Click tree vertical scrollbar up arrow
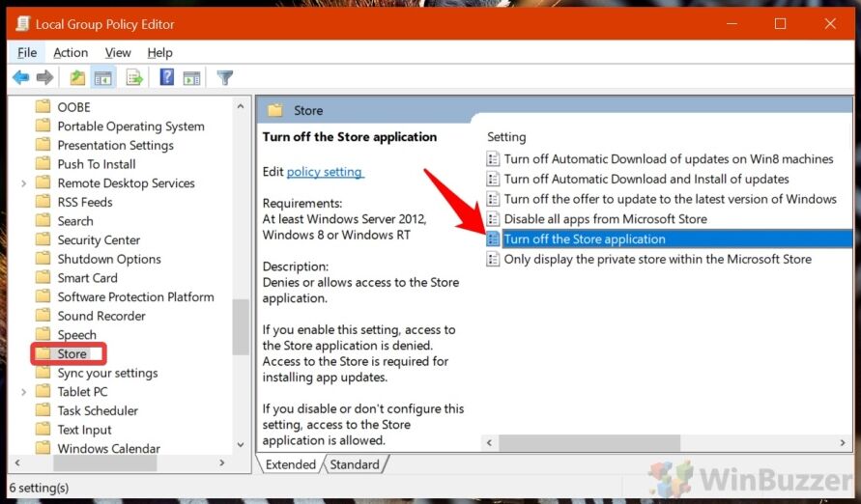 tap(241, 106)
